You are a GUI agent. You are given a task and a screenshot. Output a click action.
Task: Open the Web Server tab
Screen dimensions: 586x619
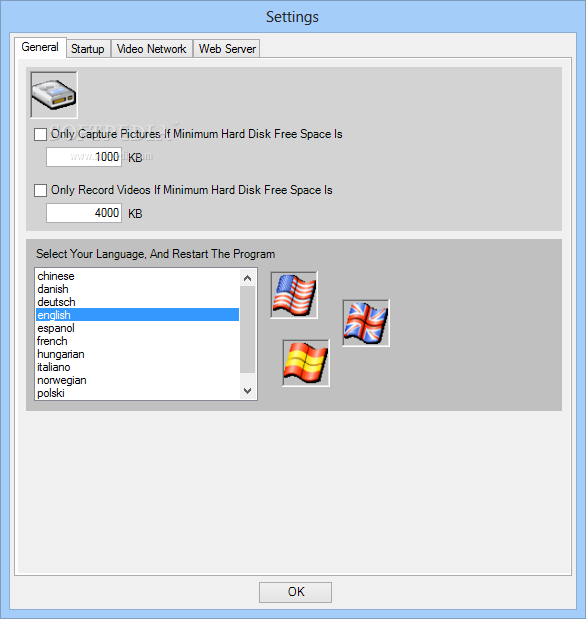(x=227, y=49)
